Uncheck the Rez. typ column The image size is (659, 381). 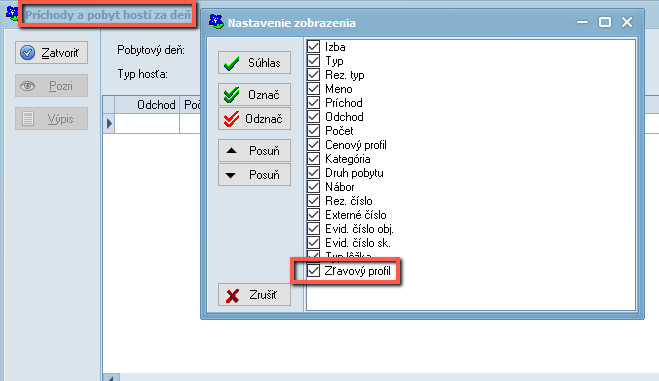(x=314, y=75)
